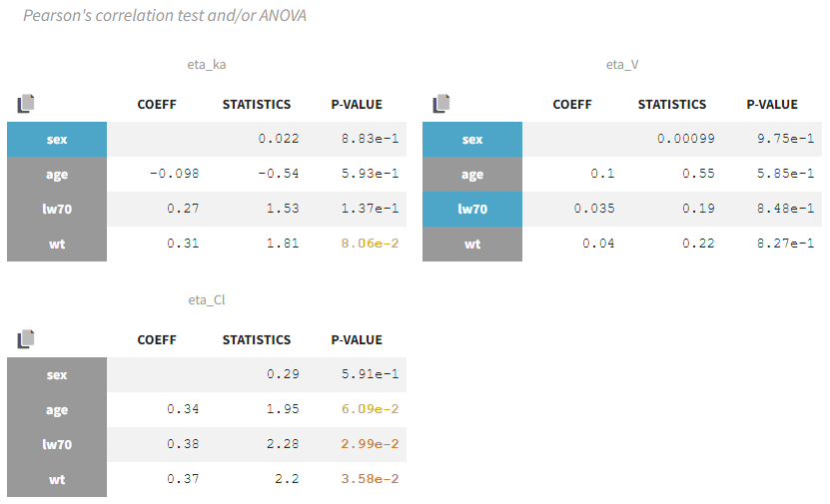The height and width of the screenshot is (504, 830).
Task: Copy the eta_V table to clipboard
Action: (x=441, y=103)
